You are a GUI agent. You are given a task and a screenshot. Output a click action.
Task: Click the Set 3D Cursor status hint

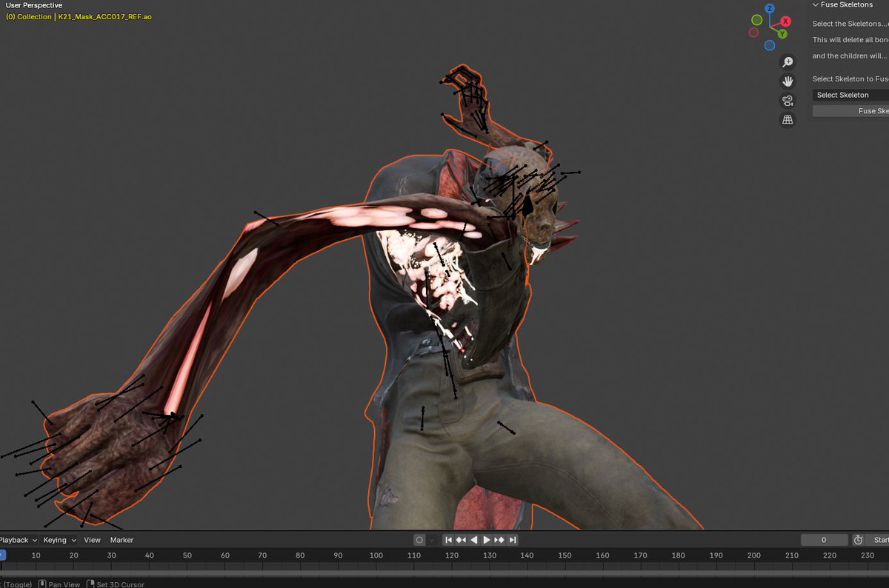115,584
